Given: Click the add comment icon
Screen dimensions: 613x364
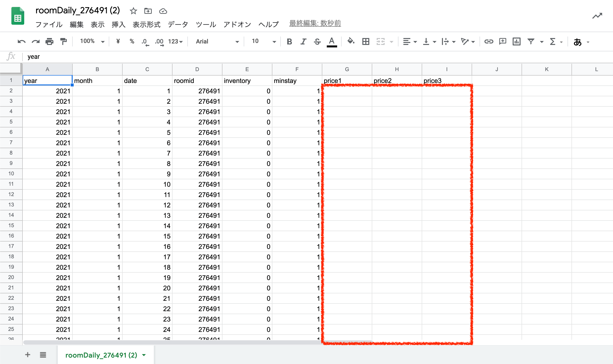Looking at the screenshot, I should (x=503, y=41).
